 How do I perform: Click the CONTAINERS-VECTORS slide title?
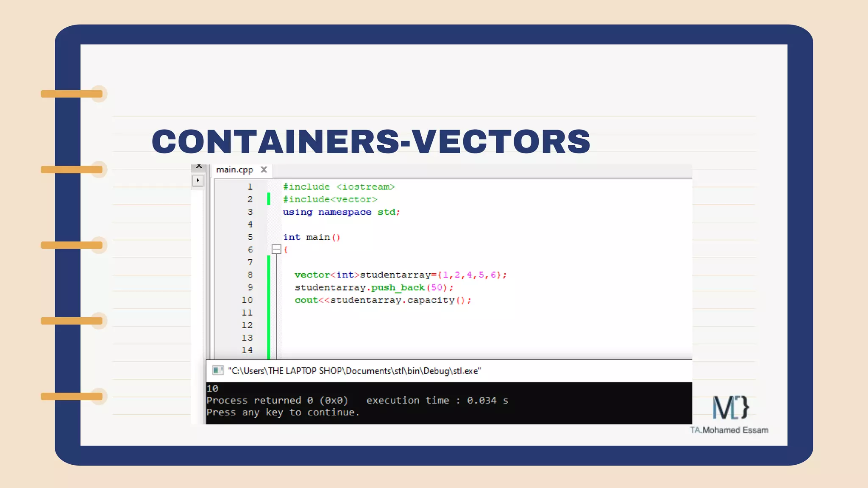(371, 141)
